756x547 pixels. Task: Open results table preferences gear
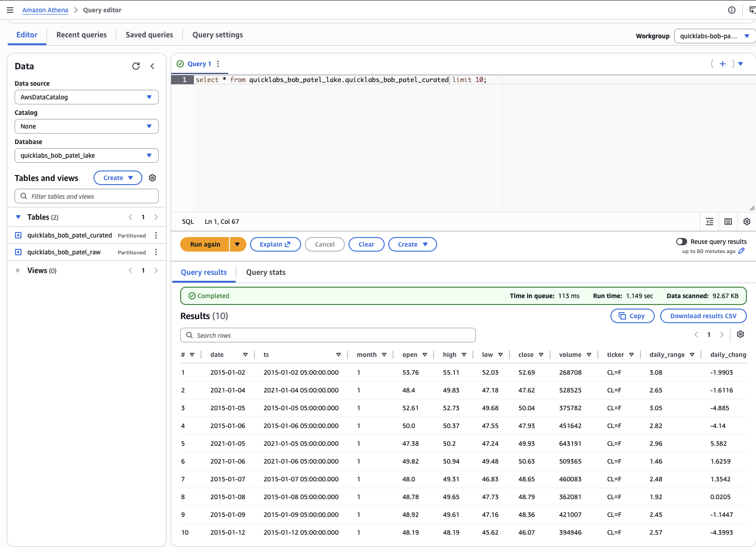click(x=740, y=334)
